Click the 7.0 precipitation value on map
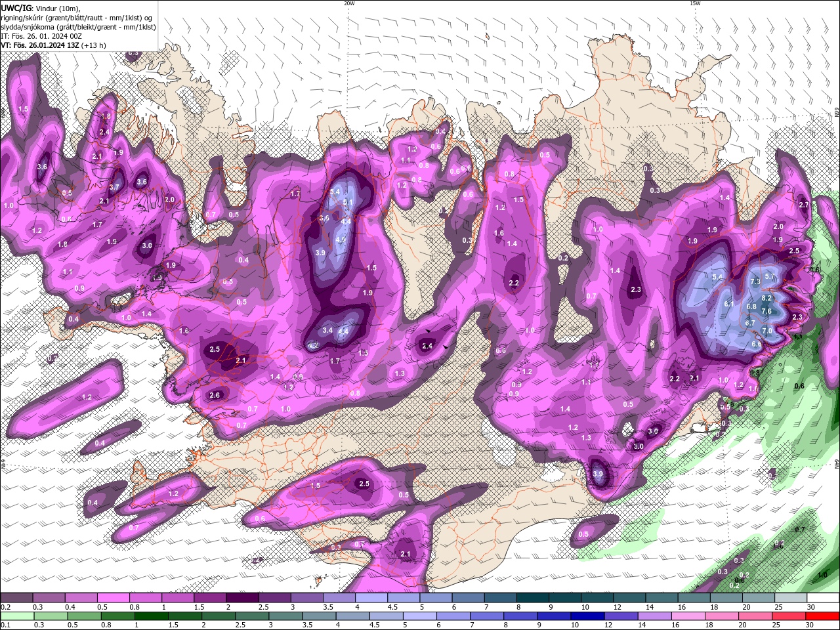840x630 pixels. pos(767,331)
